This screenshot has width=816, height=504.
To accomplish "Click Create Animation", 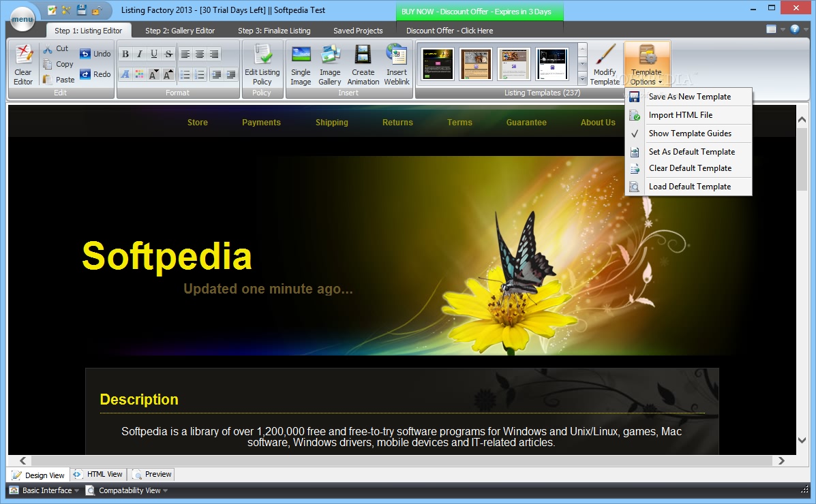I will click(x=363, y=65).
